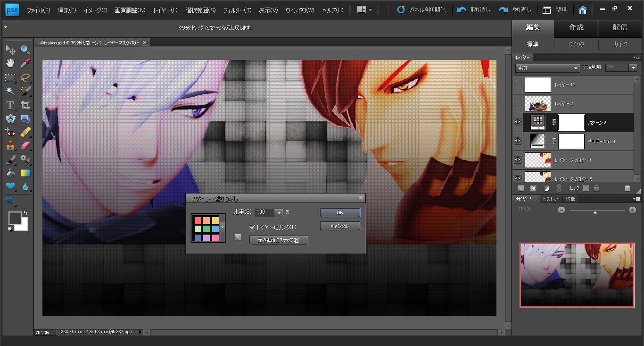Open the status bar info arrow
The height and width of the screenshot is (346, 644).
coord(140,332)
